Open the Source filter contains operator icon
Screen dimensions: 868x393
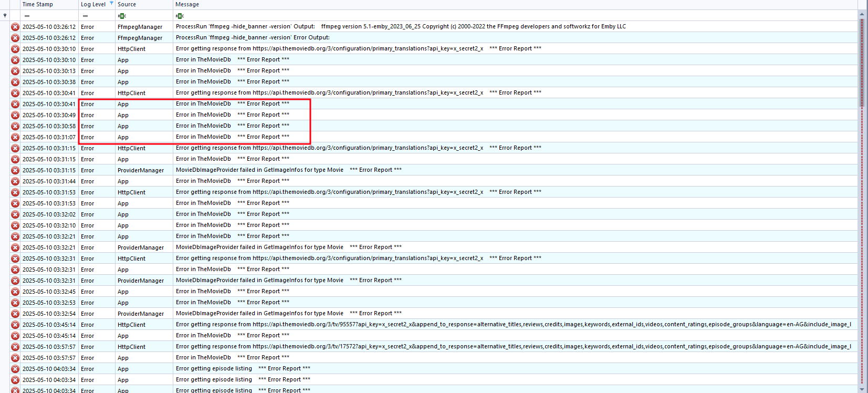pos(122,16)
